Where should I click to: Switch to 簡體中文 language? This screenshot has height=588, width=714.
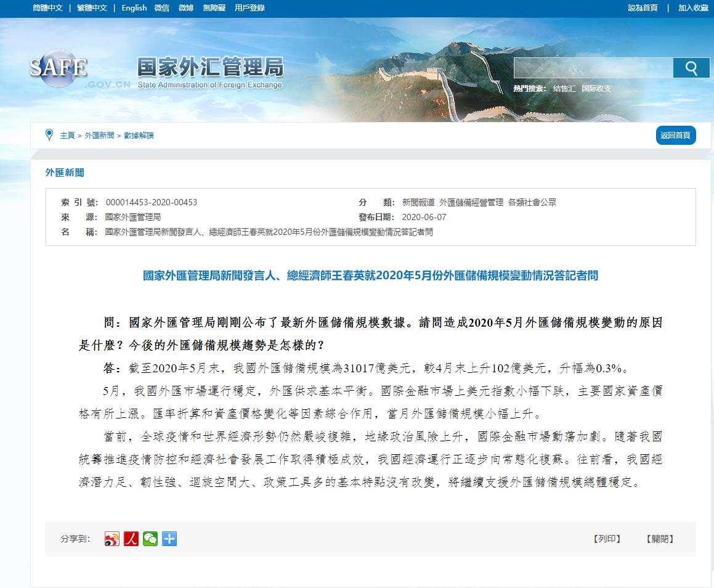click(47, 8)
